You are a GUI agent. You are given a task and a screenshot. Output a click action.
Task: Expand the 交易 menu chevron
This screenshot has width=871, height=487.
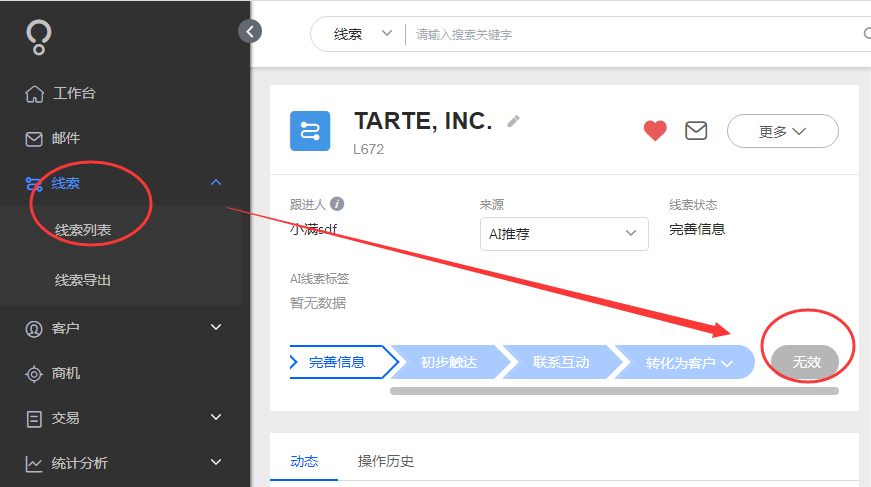pyautogui.click(x=216, y=417)
